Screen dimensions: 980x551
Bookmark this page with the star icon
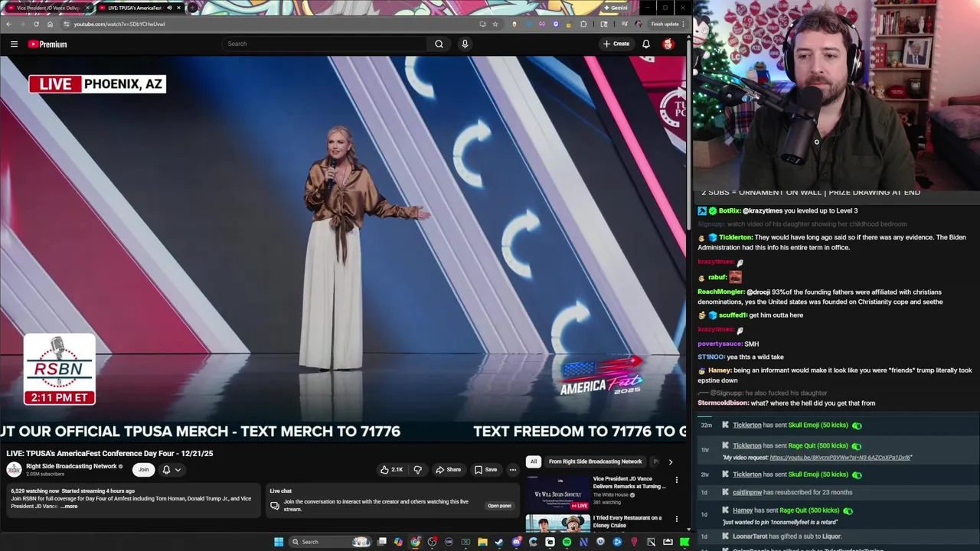coord(495,24)
